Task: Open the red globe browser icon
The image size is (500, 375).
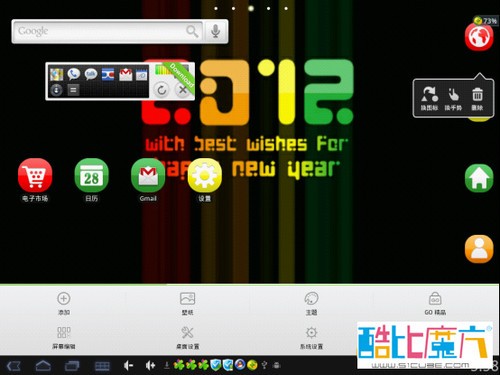Action: point(479,36)
